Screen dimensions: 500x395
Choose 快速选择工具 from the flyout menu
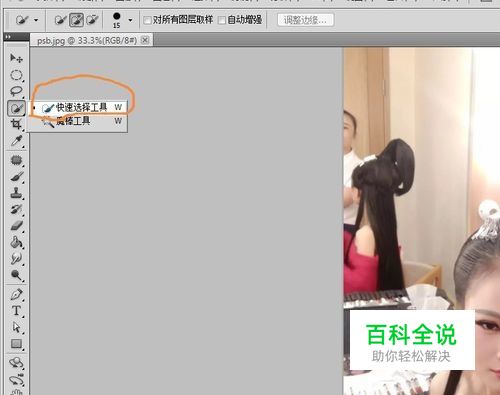pos(78,108)
